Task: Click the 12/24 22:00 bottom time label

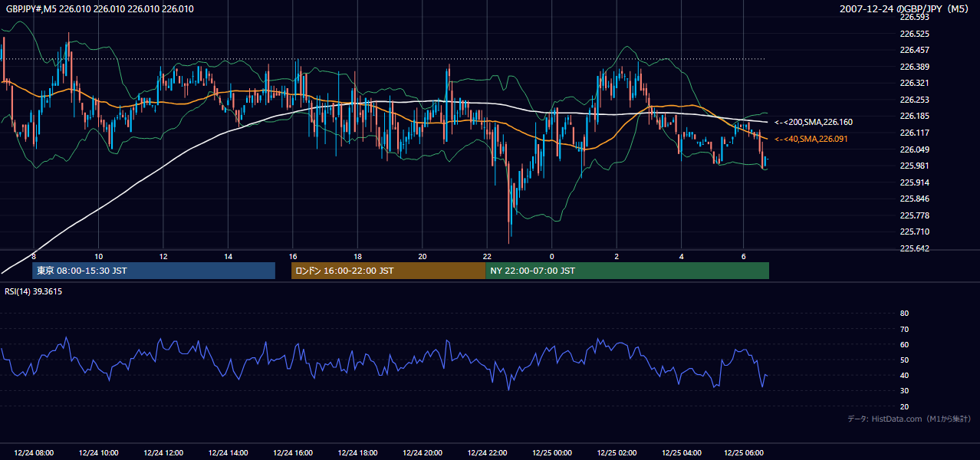Action: (487, 453)
